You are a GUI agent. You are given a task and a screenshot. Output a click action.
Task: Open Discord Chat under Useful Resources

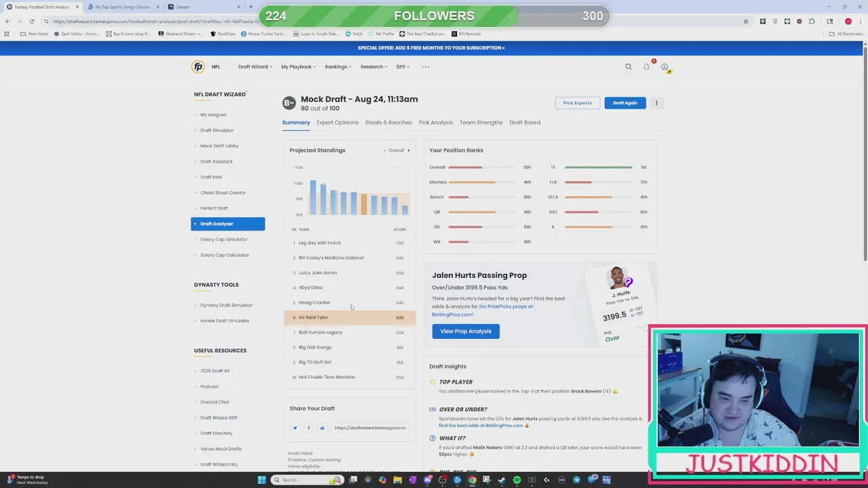pos(215,402)
